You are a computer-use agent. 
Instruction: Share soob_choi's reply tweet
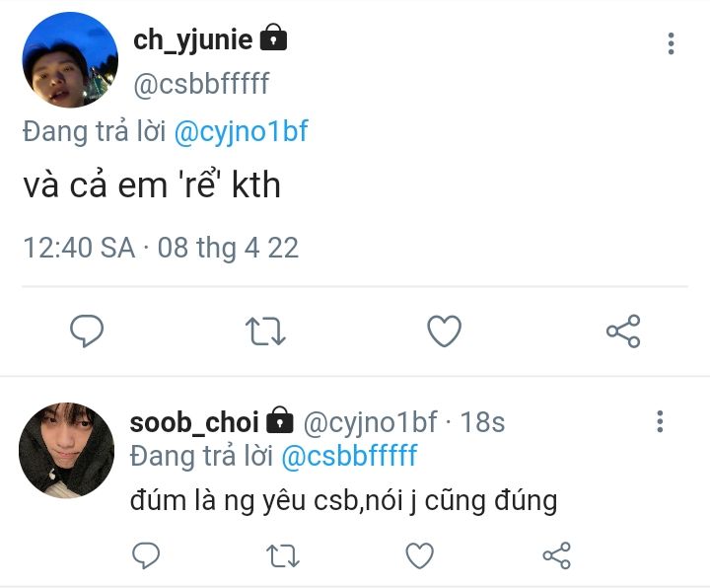557,555
